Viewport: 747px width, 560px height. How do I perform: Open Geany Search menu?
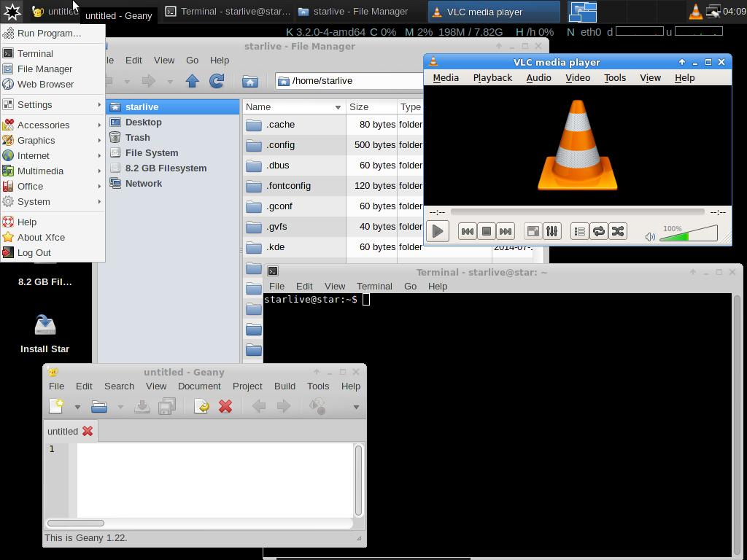coord(119,386)
